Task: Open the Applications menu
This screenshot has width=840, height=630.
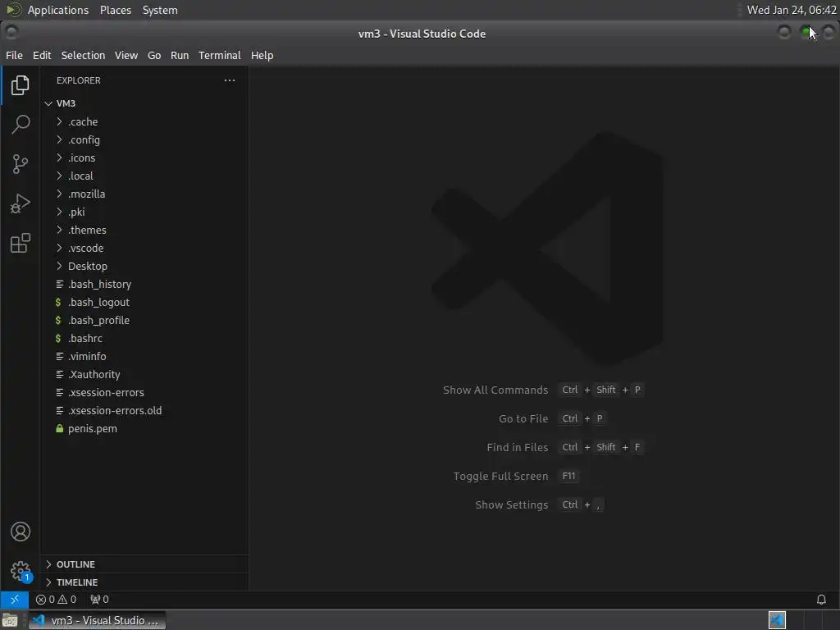Action: coord(58,10)
